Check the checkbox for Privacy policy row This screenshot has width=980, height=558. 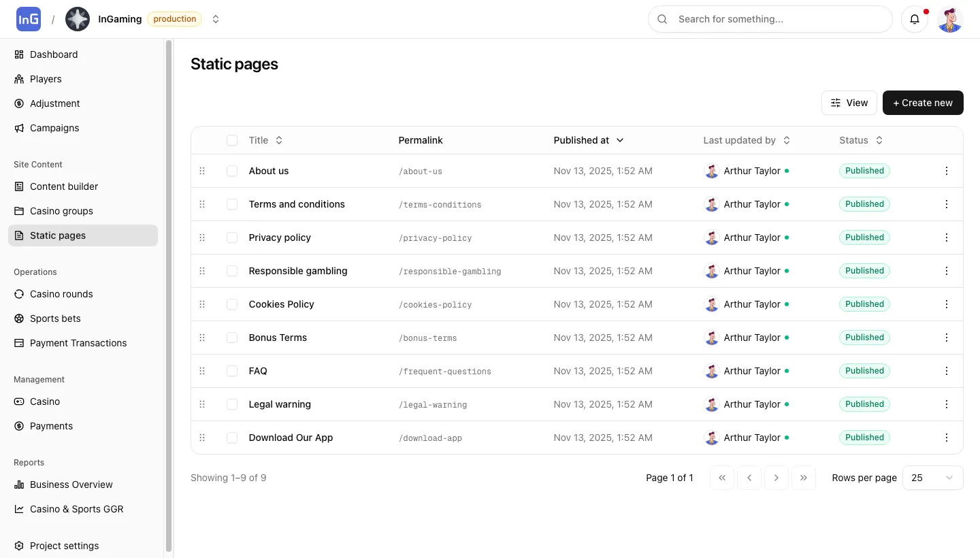click(x=232, y=237)
